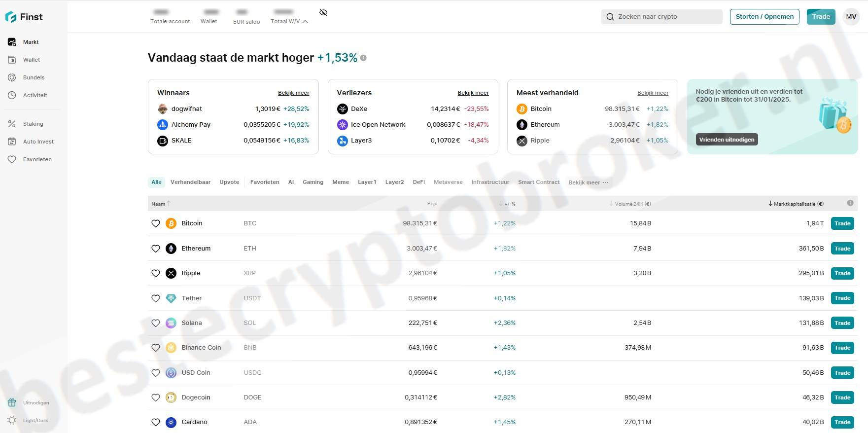Viewport: 868px width, 433px height.
Task: Select the Meme category tab
Action: tap(341, 182)
